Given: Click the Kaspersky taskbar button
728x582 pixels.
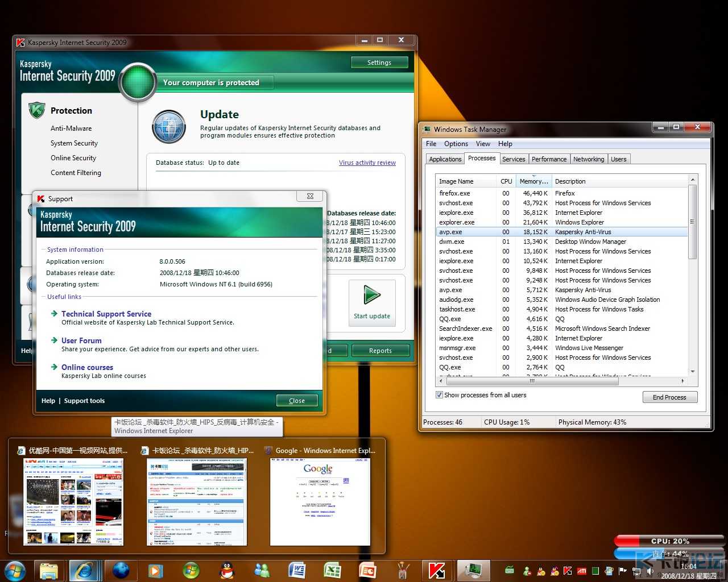Looking at the screenshot, I should 437,571.
